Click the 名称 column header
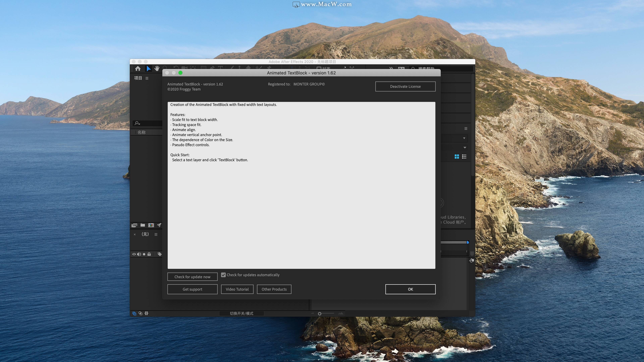Screen dimensions: 644x362 (x=142, y=132)
